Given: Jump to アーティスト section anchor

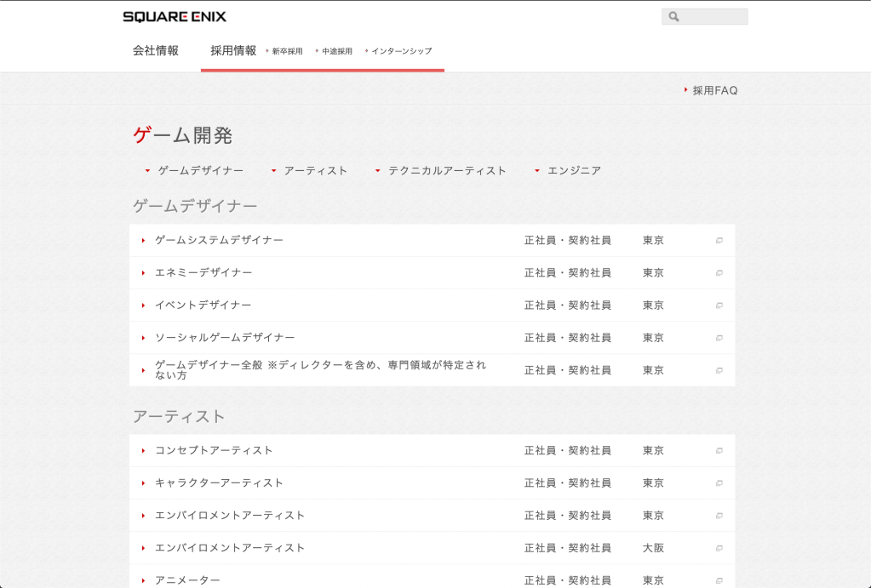Looking at the screenshot, I should point(315,171).
